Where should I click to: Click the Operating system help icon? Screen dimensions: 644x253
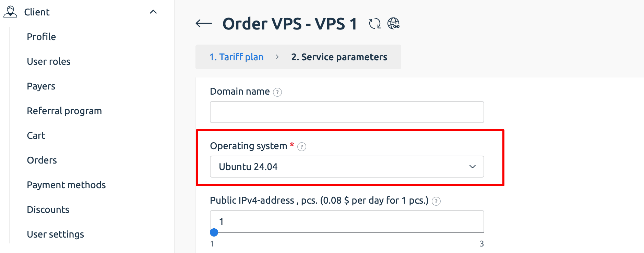[302, 147]
